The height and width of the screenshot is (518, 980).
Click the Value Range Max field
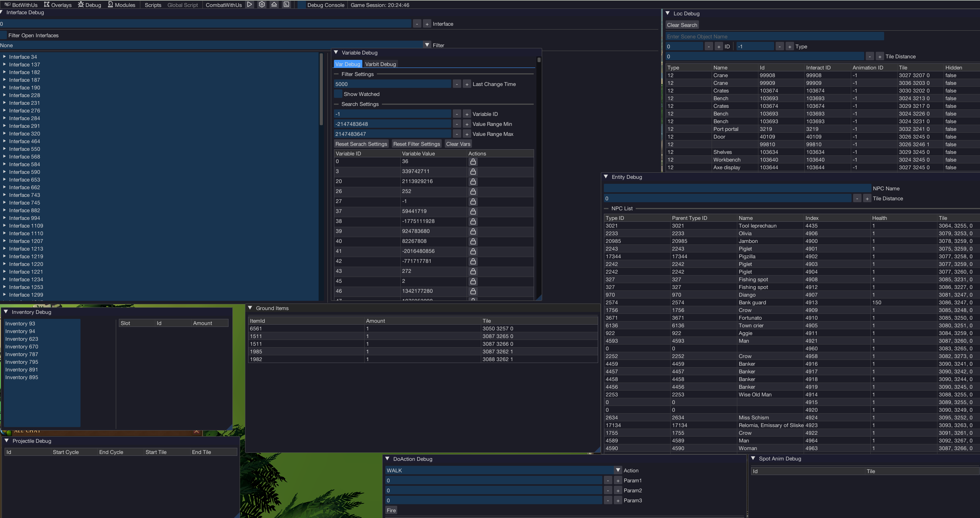(393, 134)
